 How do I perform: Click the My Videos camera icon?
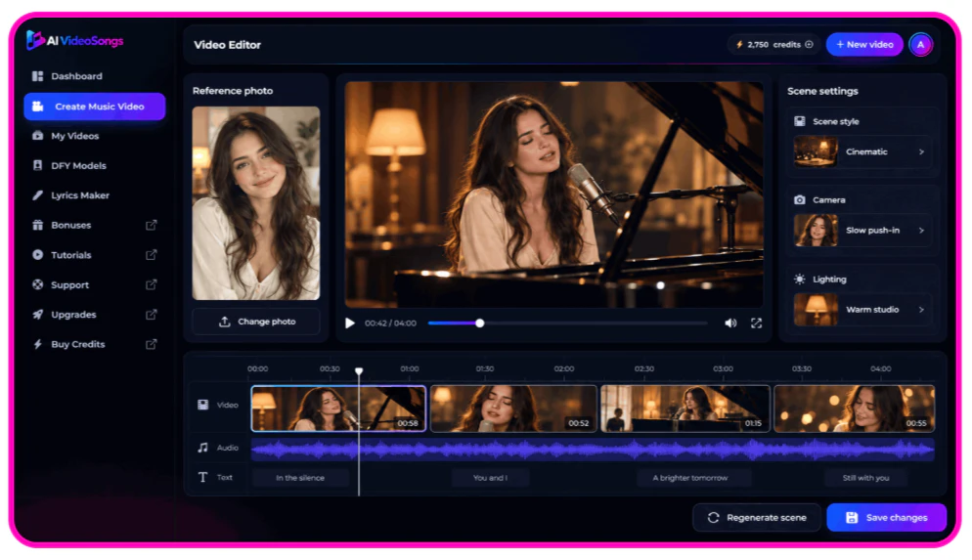click(x=38, y=136)
